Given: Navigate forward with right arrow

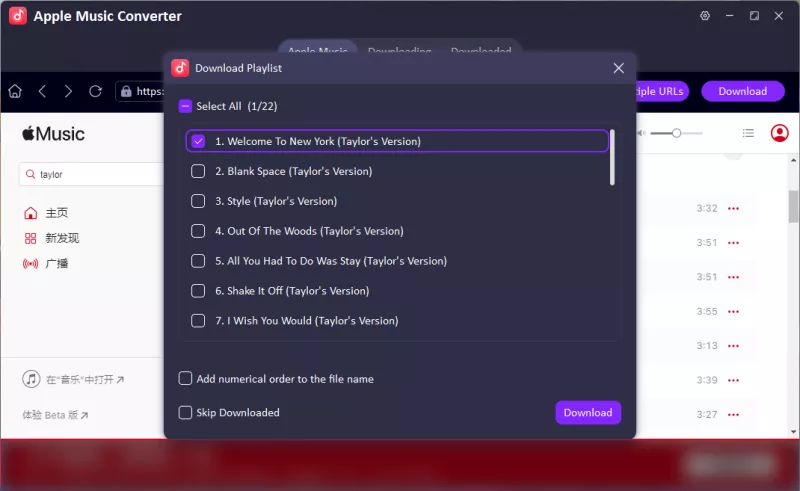Looking at the screenshot, I should click(x=68, y=91).
